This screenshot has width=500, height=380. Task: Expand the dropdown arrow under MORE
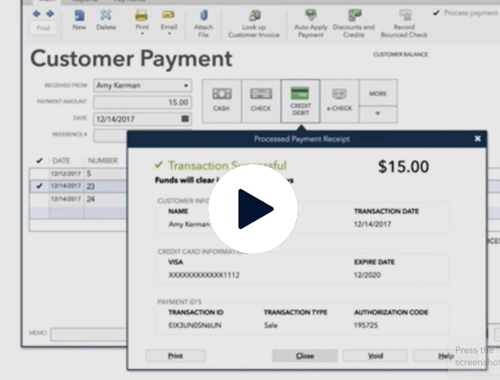coord(378,114)
